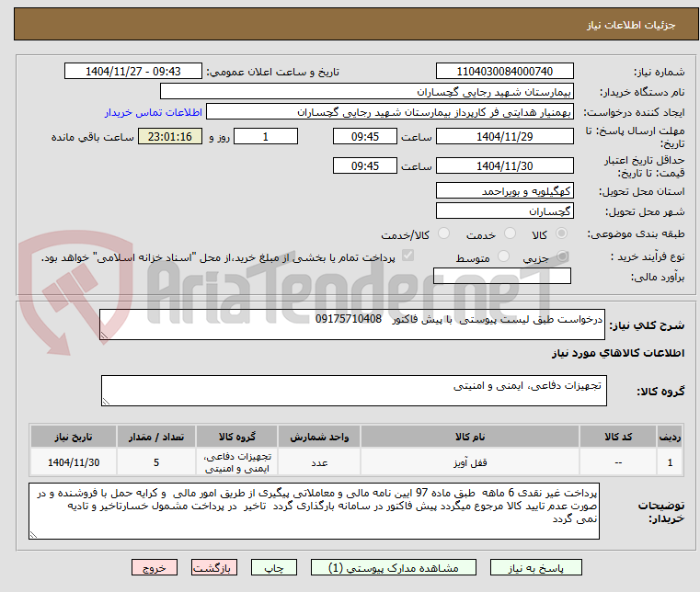Image resolution: width=700 pixels, height=592 pixels.
Task: Click the remaining days field showing 1
Action: [266, 136]
